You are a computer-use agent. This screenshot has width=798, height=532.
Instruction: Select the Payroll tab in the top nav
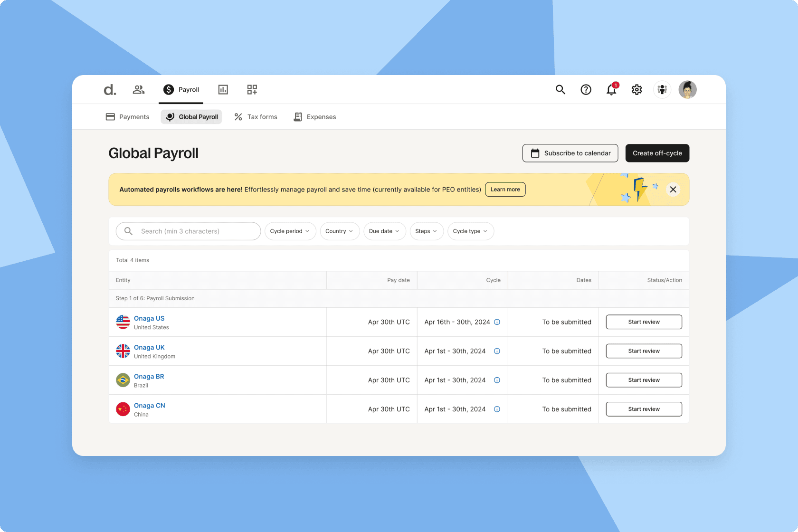[181, 89]
